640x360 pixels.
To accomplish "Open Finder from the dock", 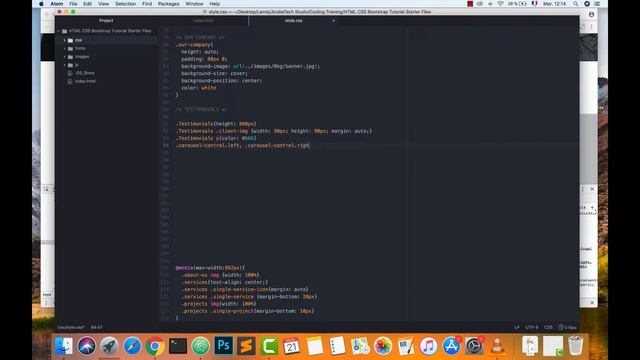I will 64,346.
